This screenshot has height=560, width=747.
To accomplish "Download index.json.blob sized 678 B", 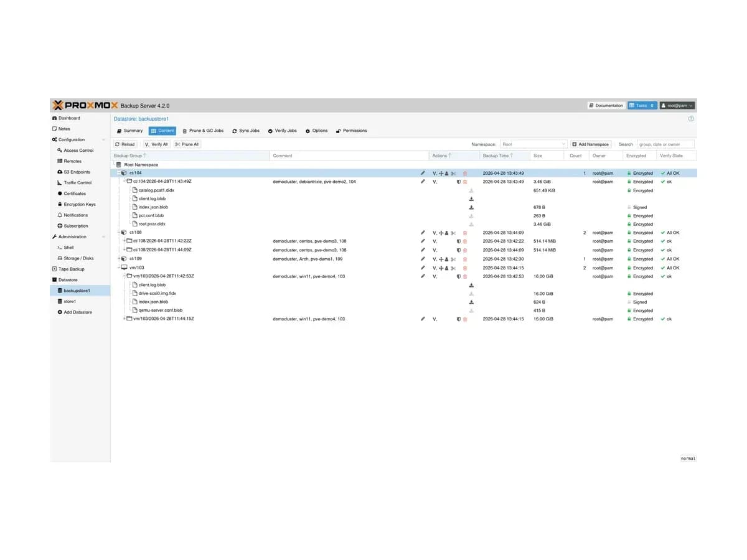I will click(x=471, y=207).
